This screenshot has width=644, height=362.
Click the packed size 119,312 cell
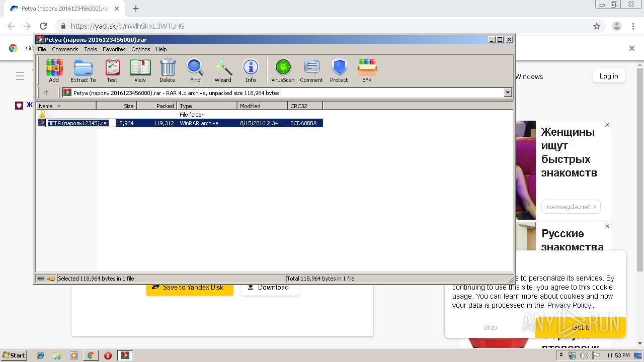[x=164, y=123]
